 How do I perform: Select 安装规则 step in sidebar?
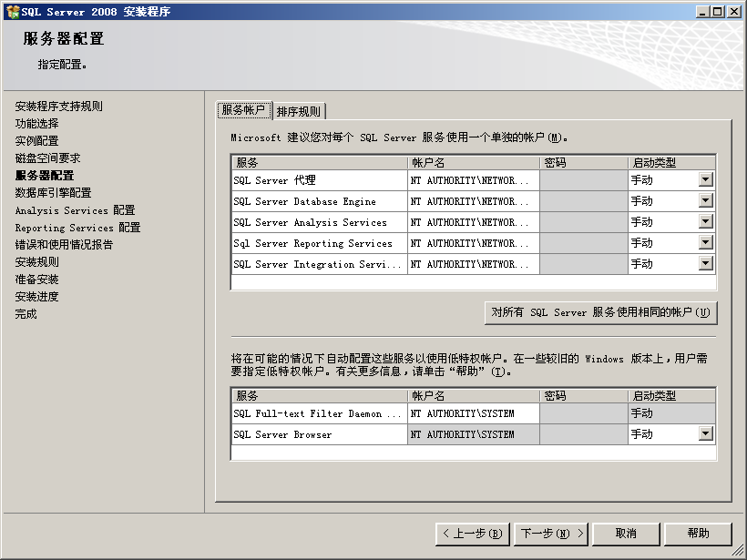click(x=36, y=262)
